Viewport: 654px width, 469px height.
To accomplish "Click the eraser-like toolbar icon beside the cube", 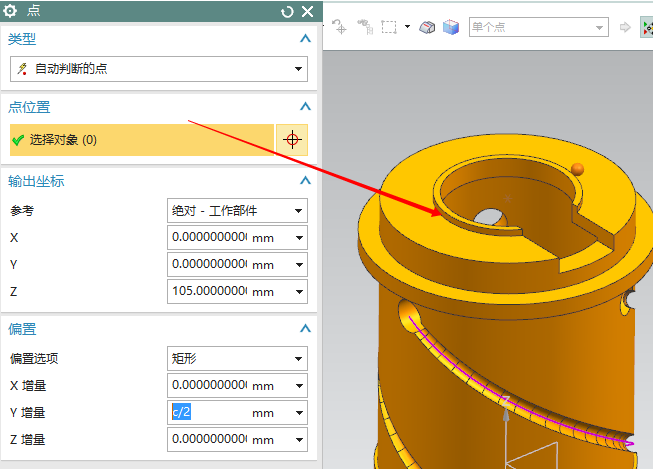I will point(427,27).
